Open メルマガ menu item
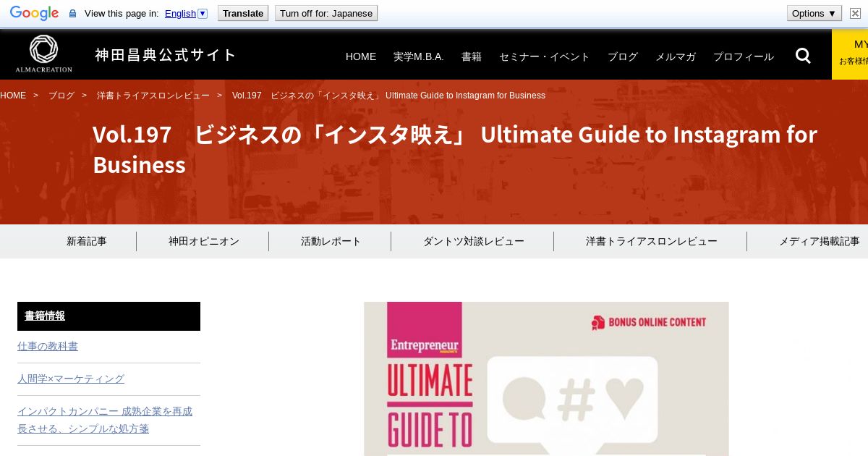This screenshot has height=456, width=868. tap(676, 56)
